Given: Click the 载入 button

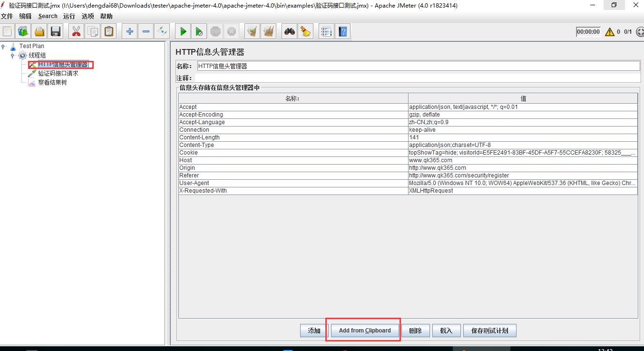Looking at the screenshot, I should [x=446, y=331].
